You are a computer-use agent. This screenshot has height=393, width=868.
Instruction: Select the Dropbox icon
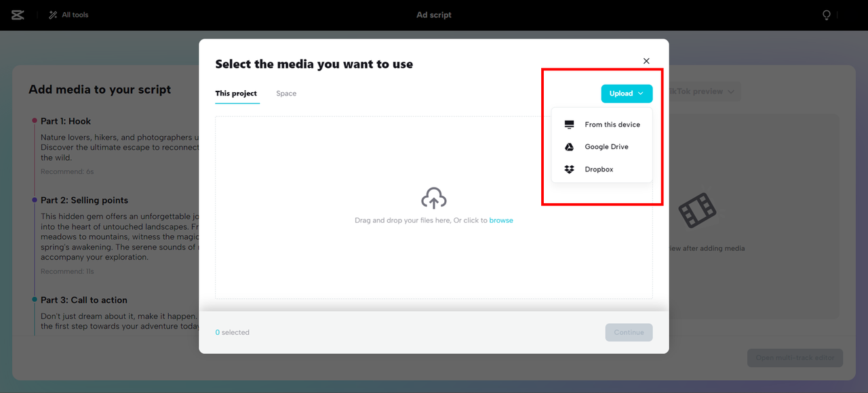569,169
